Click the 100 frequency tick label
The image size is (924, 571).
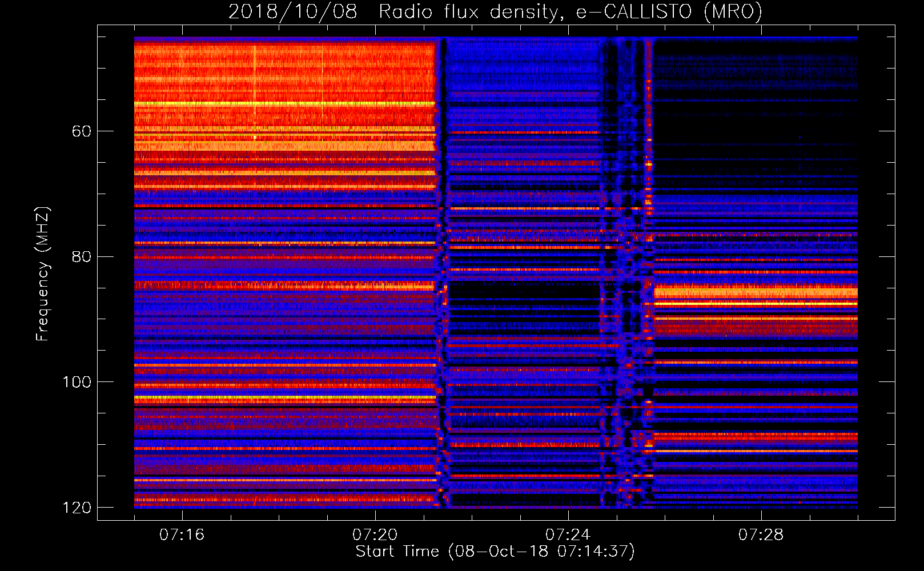[77, 382]
